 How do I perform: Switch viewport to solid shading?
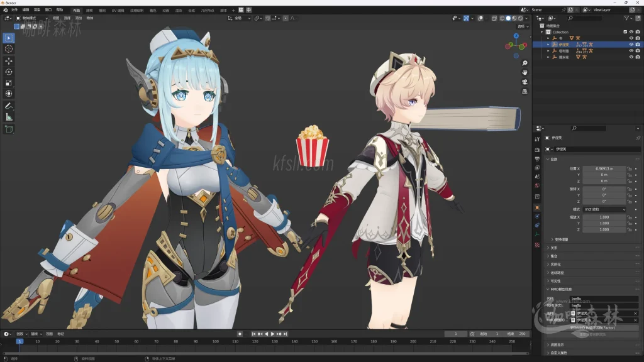pyautogui.click(x=508, y=18)
